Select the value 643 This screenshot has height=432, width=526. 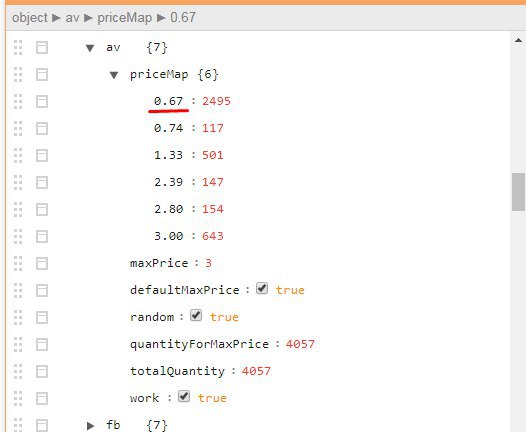point(213,236)
